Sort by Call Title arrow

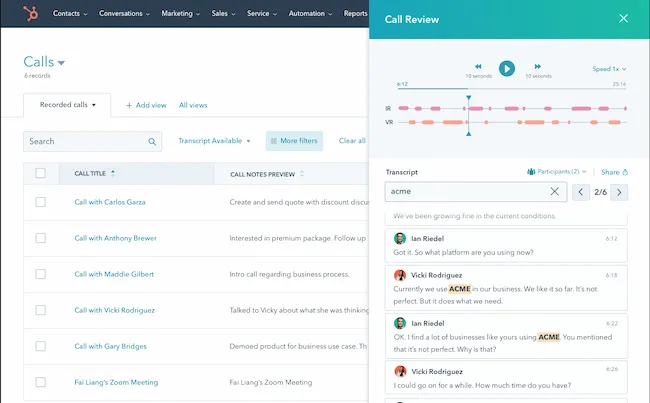pyautogui.click(x=113, y=173)
